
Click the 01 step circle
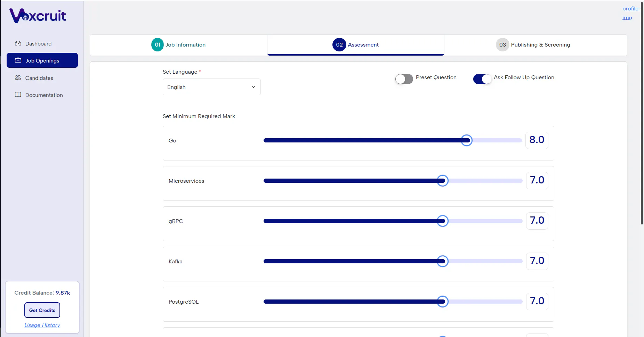point(158,44)
